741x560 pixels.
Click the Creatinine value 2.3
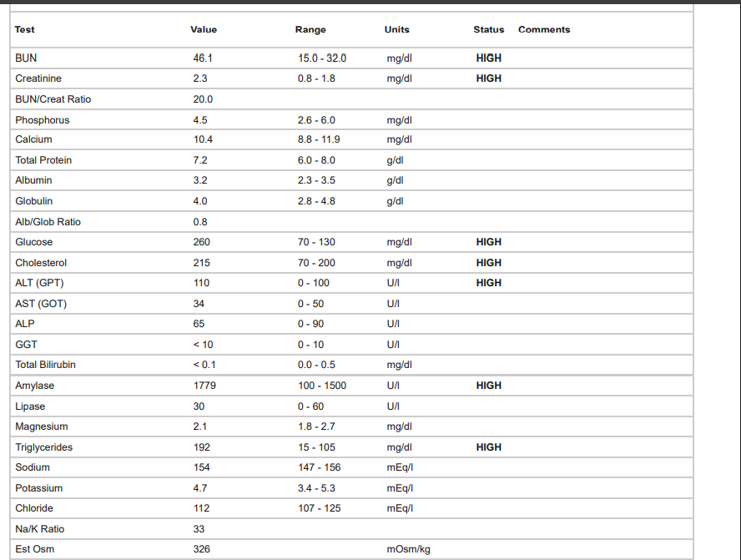(x=200, y=78)
